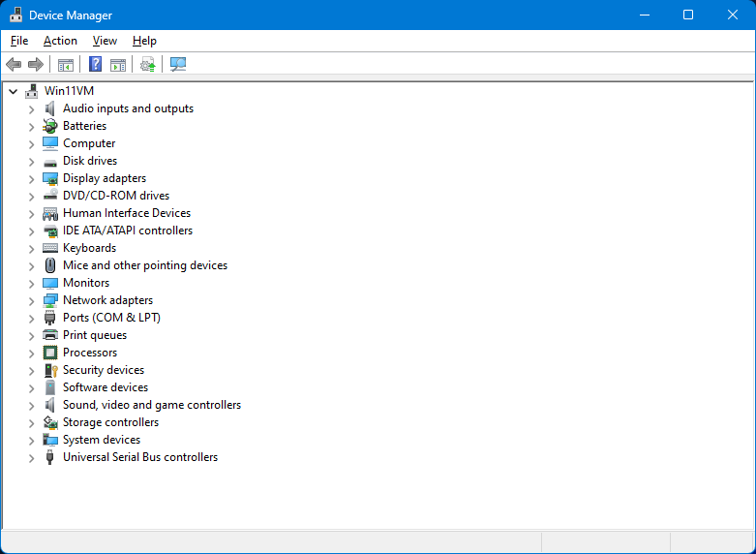The image size is (756, 554).
Task: Expand the Display adapters node
Action: click(31, 179)
